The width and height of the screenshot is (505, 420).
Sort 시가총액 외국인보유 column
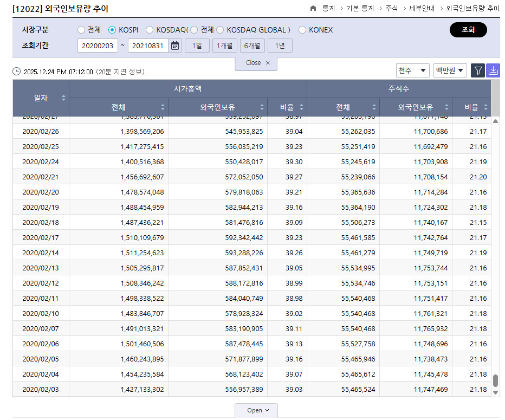click(x=262, y=107)
